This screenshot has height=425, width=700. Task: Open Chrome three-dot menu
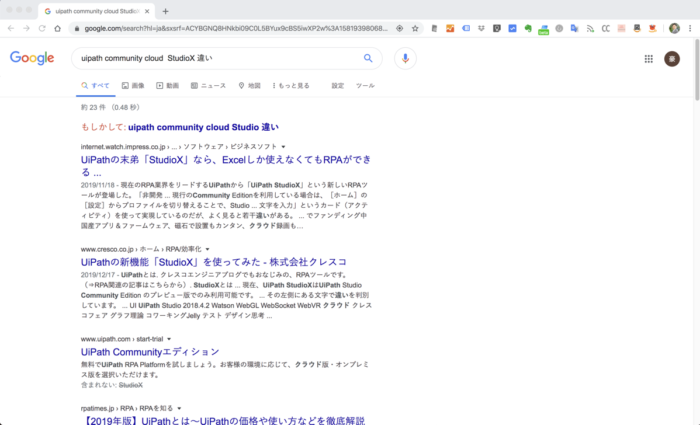(x=690, y=28)
